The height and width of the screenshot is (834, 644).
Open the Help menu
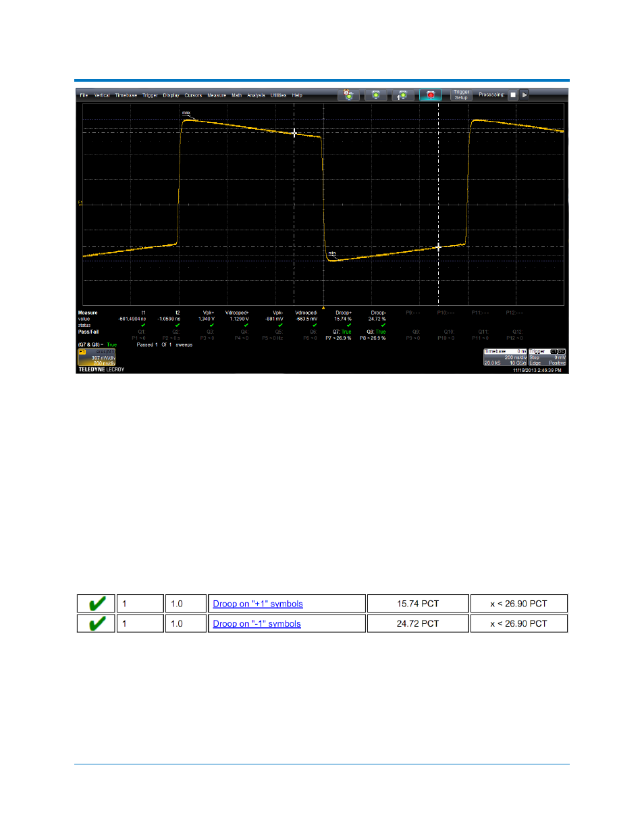[297, 95]
